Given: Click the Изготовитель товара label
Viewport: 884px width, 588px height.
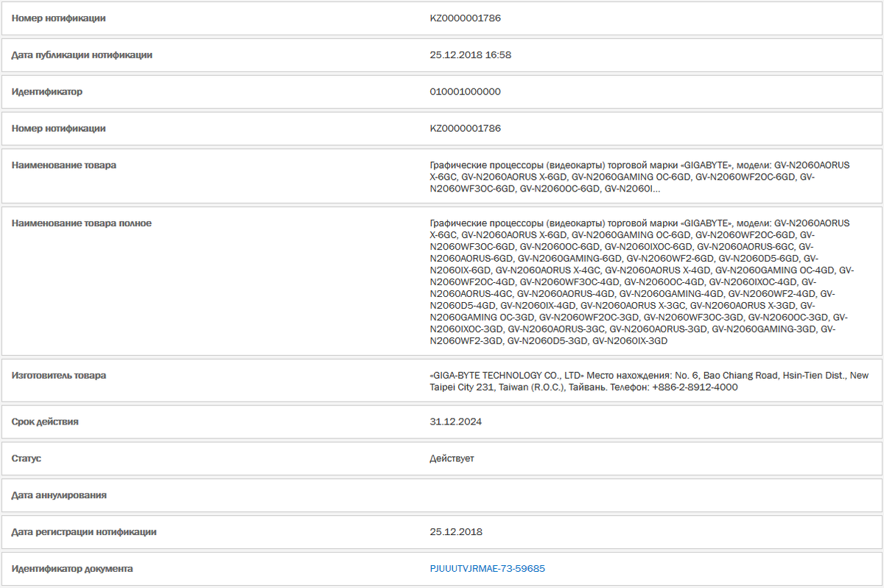Looking at the screenshot, I should click(59, 376).
